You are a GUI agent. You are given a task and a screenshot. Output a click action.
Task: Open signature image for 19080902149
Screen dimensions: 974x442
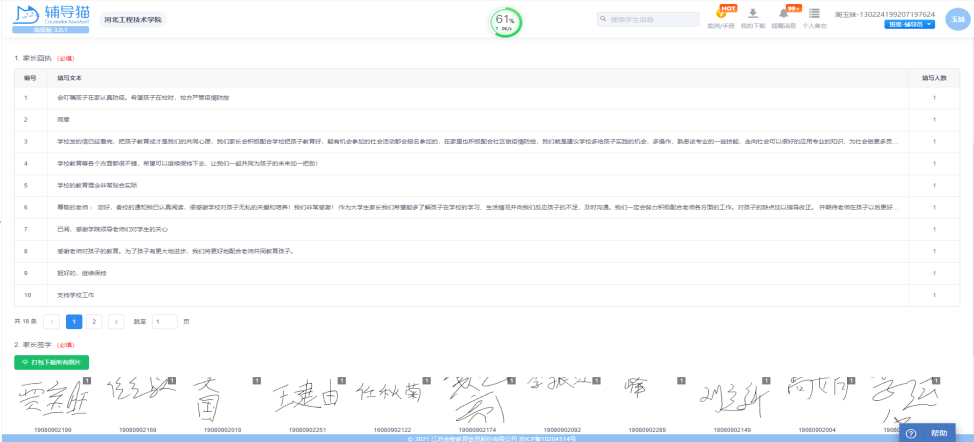click(733, 399)
